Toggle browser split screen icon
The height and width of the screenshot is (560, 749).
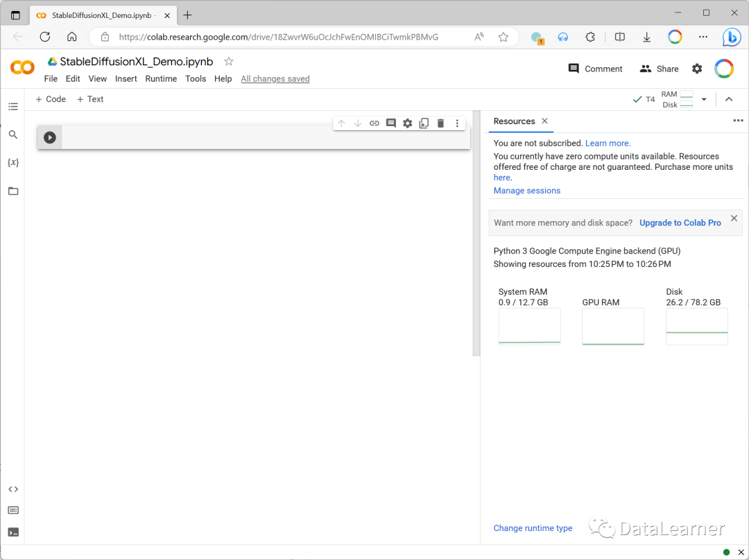tap(619, 37)
